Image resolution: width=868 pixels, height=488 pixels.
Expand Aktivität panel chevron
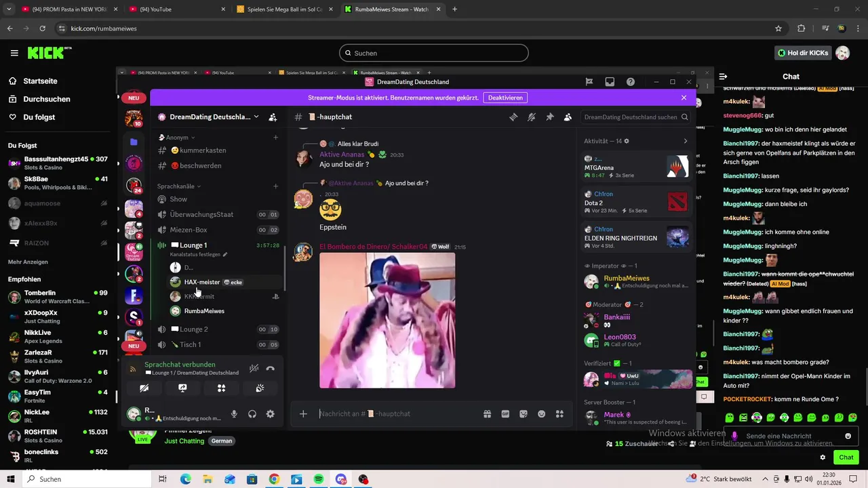pyautogui.click(x=685, y=141)
